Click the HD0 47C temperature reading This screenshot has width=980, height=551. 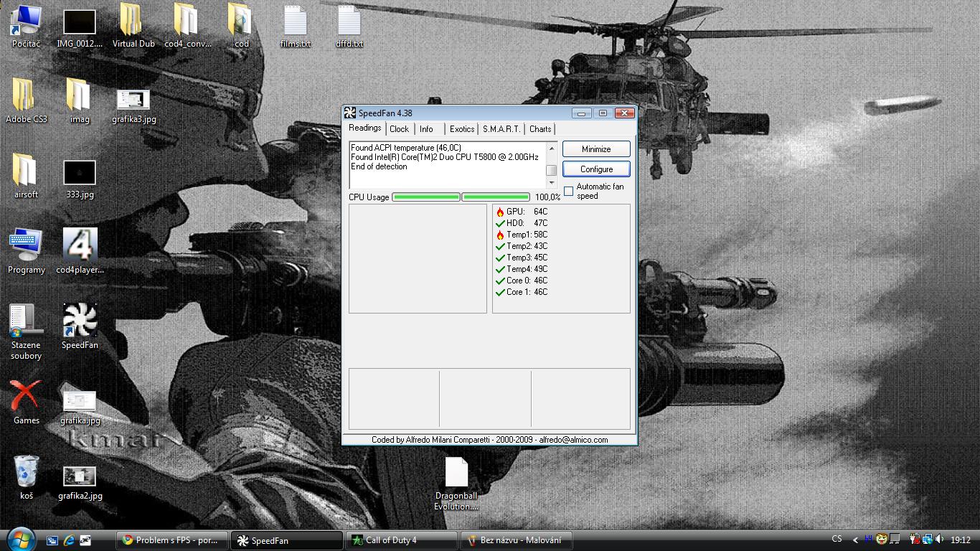pos(522,223)
